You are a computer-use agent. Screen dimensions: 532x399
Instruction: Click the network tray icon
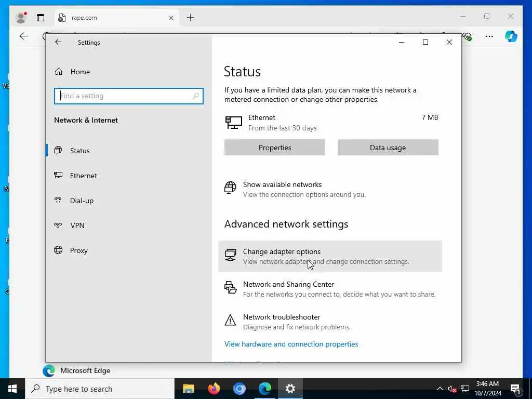[465, 389]
